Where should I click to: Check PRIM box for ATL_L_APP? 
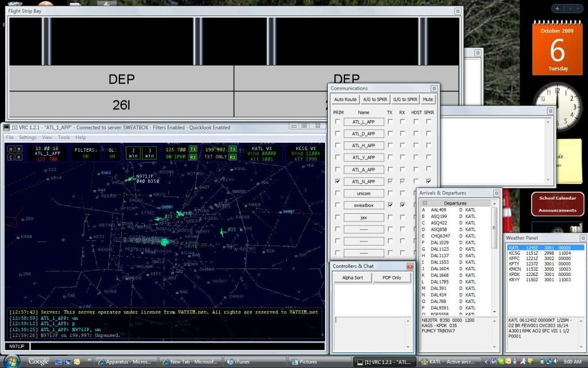point(337,122)
